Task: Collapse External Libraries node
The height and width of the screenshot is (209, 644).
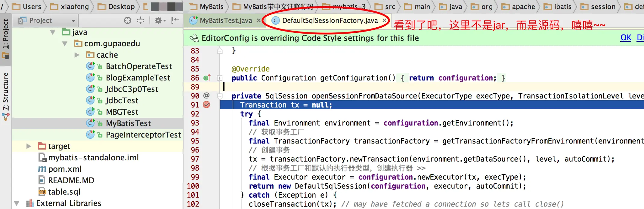Action: pos(17,203)
